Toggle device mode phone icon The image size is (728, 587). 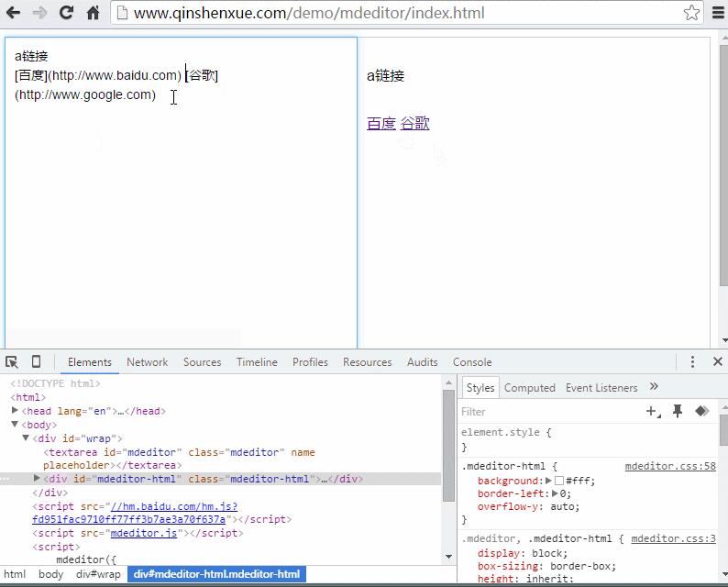tap(36, 362)
